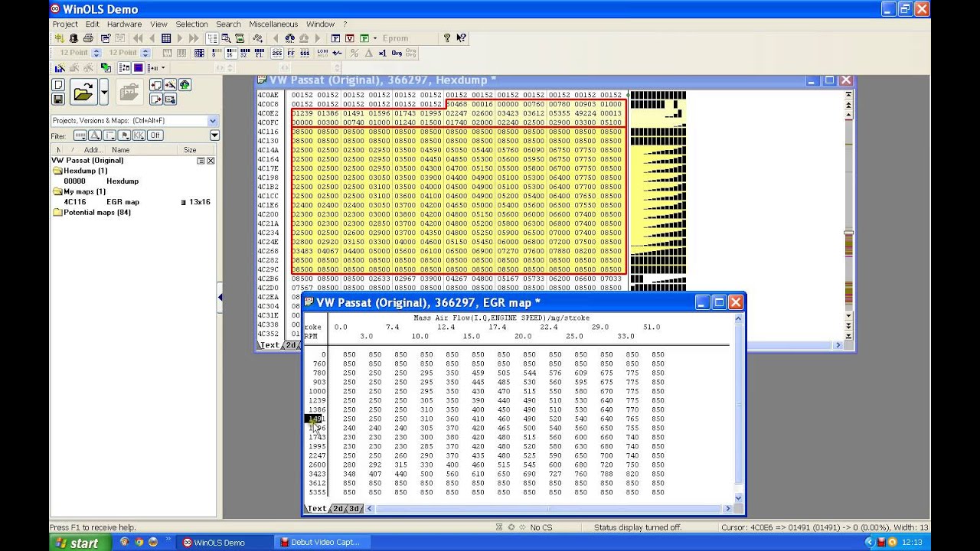This screenshot has height=551, width=980.
Task: Click the x1 factor icon
Action: click(383, 53)
